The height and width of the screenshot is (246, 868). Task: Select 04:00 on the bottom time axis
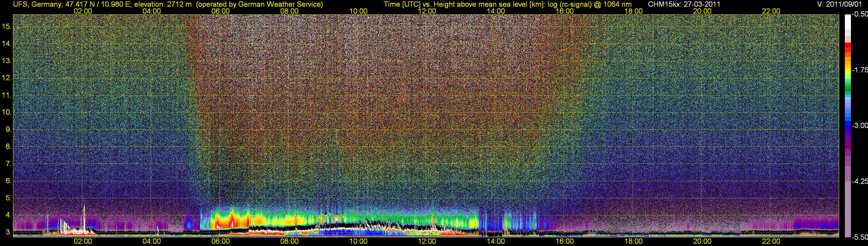click(152, 241)
